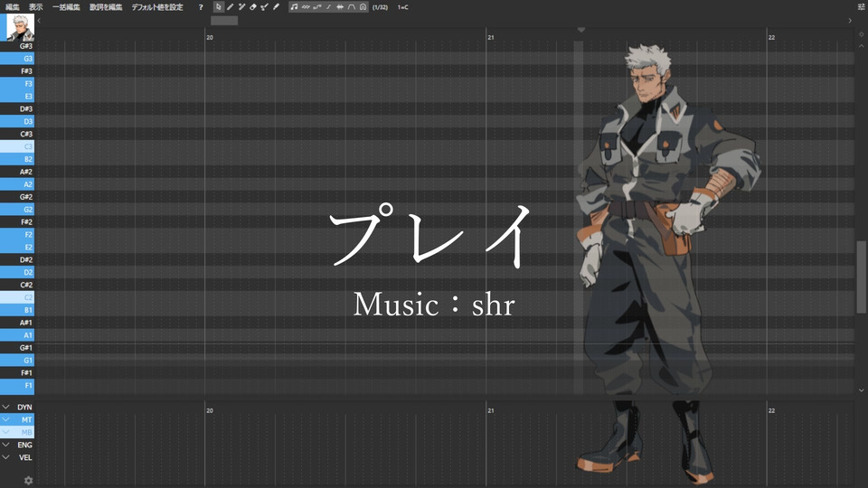Select the arrow pointer tool

pyautogui.click(x=219, y=7)
